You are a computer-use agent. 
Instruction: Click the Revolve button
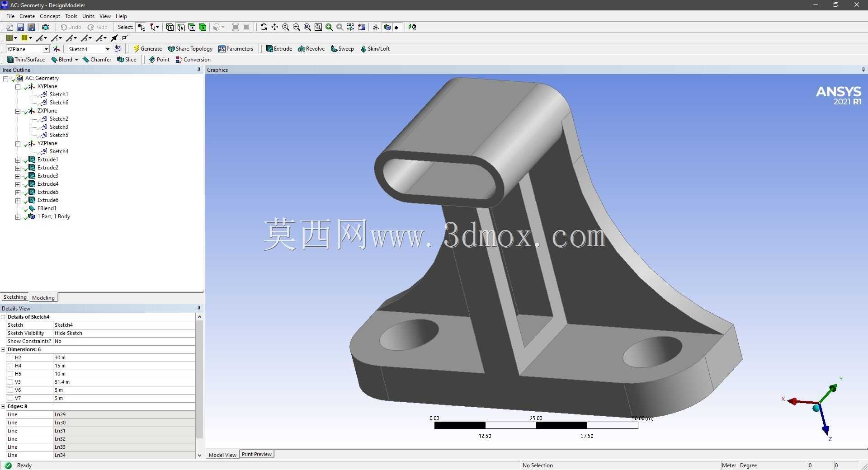coord(311,49)
